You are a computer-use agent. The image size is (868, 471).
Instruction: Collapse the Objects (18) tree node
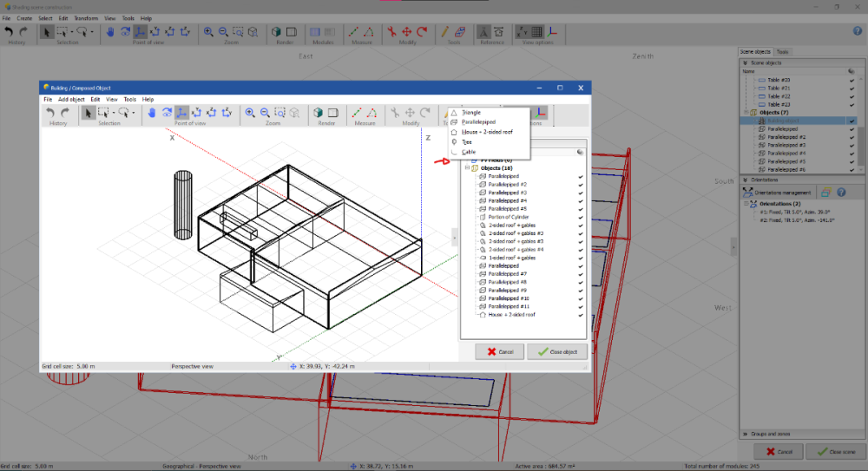(x=468, y=167)
